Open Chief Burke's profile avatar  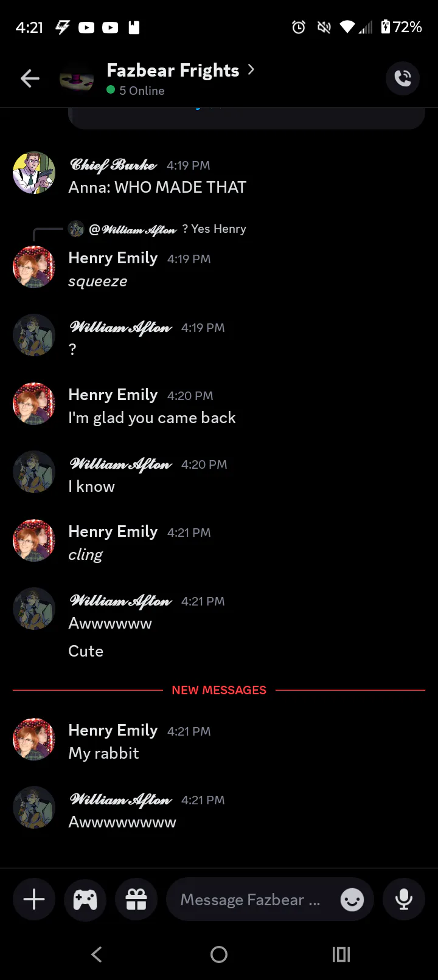tap(34, 173)
